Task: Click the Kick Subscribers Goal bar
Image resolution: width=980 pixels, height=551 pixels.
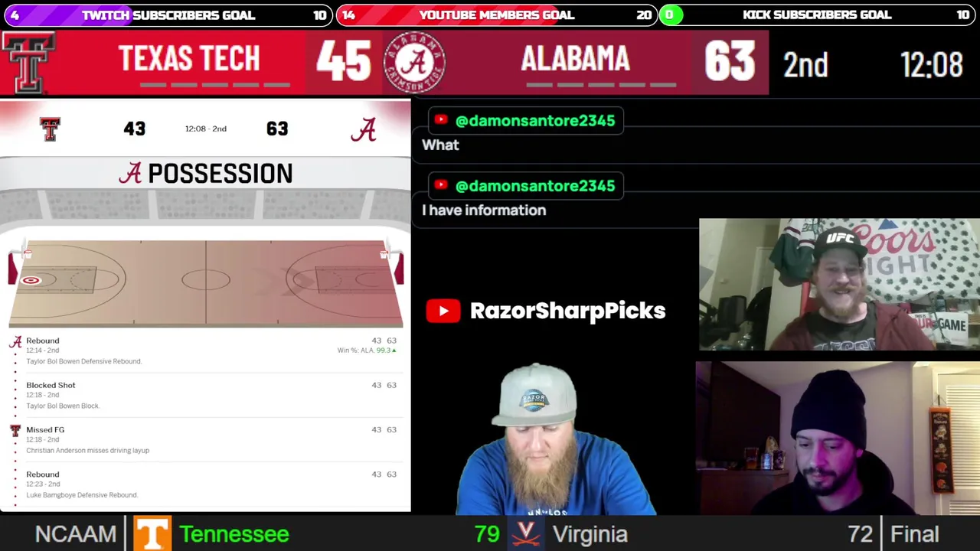Action: pos(818,15)
